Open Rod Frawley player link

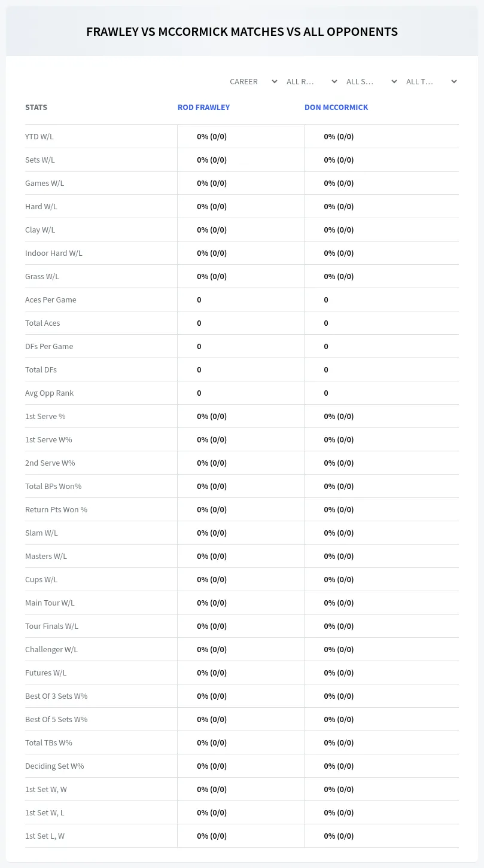click(x=203, y=108)
